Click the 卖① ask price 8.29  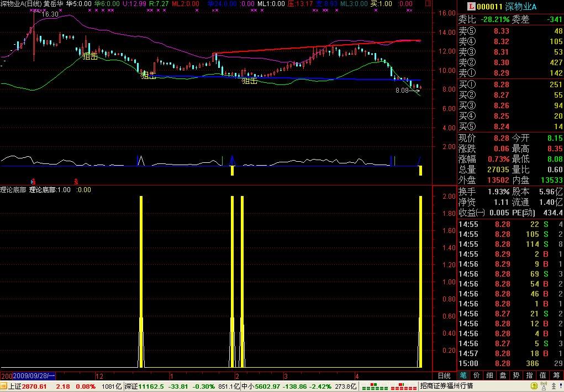502,73
